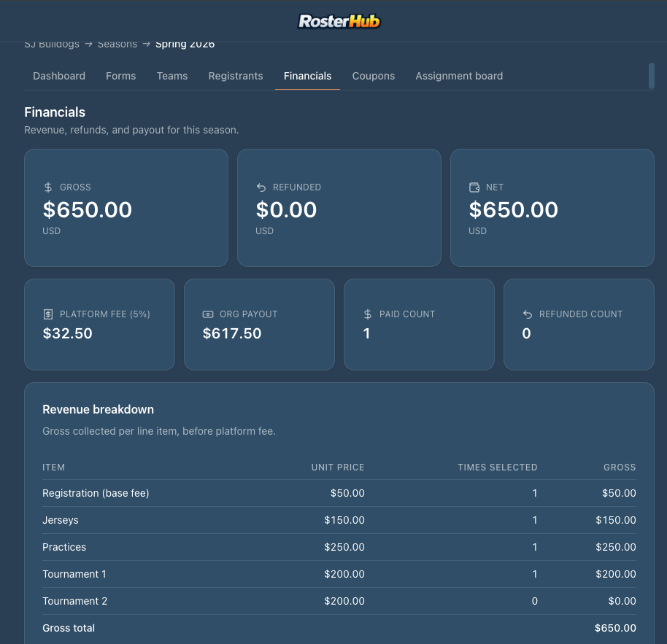Click Practices unit price $250.00
Image resolution: width=667 pixels, height=644 pixels.
pyautogui.click(x=344, y=547)
